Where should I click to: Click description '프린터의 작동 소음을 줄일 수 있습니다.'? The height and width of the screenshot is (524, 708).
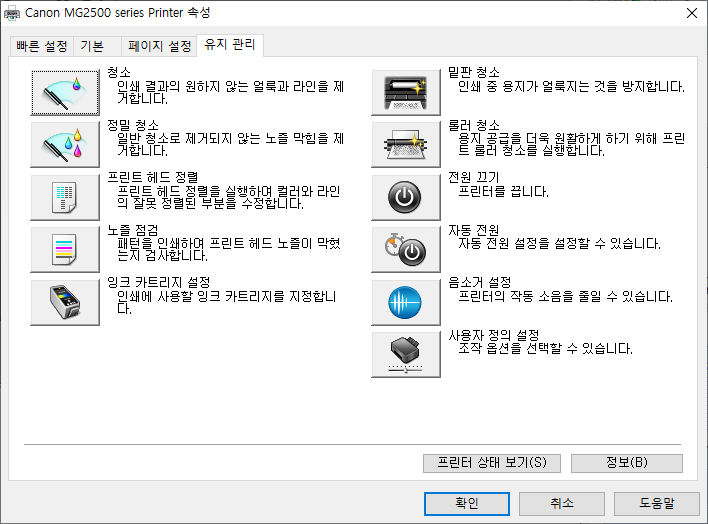pos(565,296)
